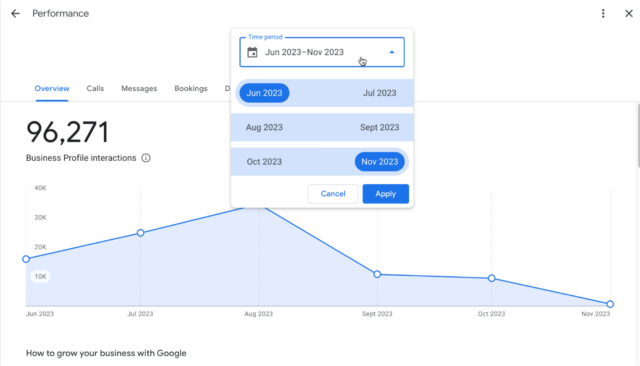Image resolution: width=640 pixels, height=366 pixels.
Task: Choose Jul 2023 in the month picker
Action: [x=380, y=93]
